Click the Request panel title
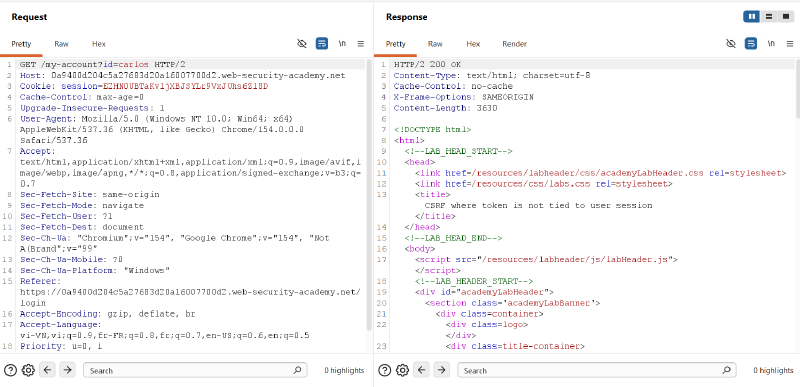 [x=29, y=17]
